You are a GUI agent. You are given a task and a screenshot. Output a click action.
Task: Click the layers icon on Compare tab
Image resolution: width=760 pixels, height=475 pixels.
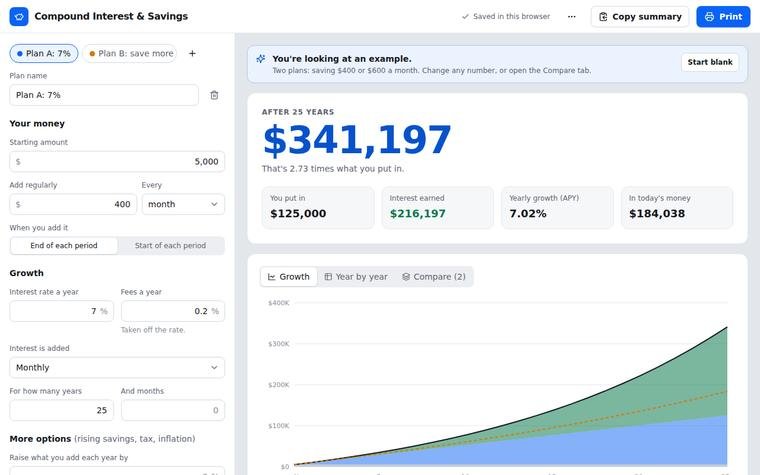(x=406, y=277)
